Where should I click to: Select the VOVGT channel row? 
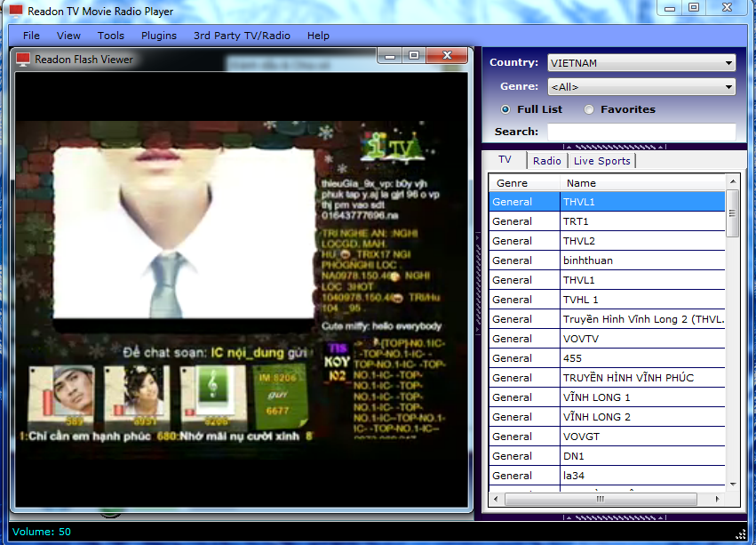[607, 437]
